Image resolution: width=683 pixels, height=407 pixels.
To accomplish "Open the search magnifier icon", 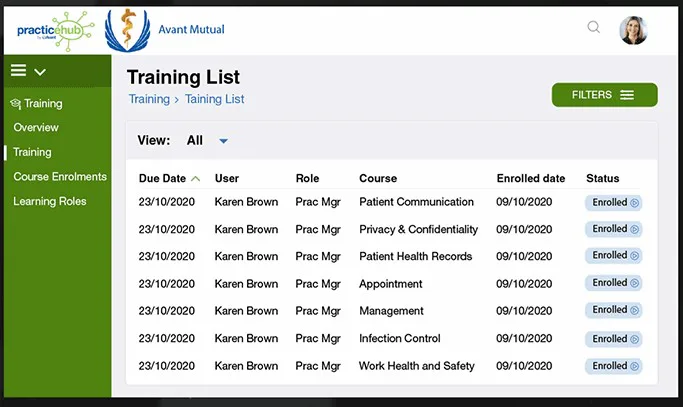I will click(x=593, y=27).
